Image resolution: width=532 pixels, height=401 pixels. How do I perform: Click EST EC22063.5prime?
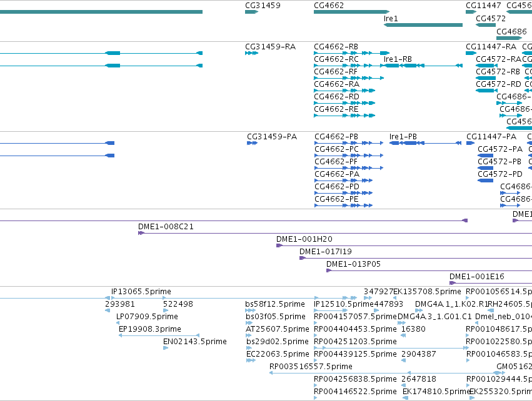point(278,354)
